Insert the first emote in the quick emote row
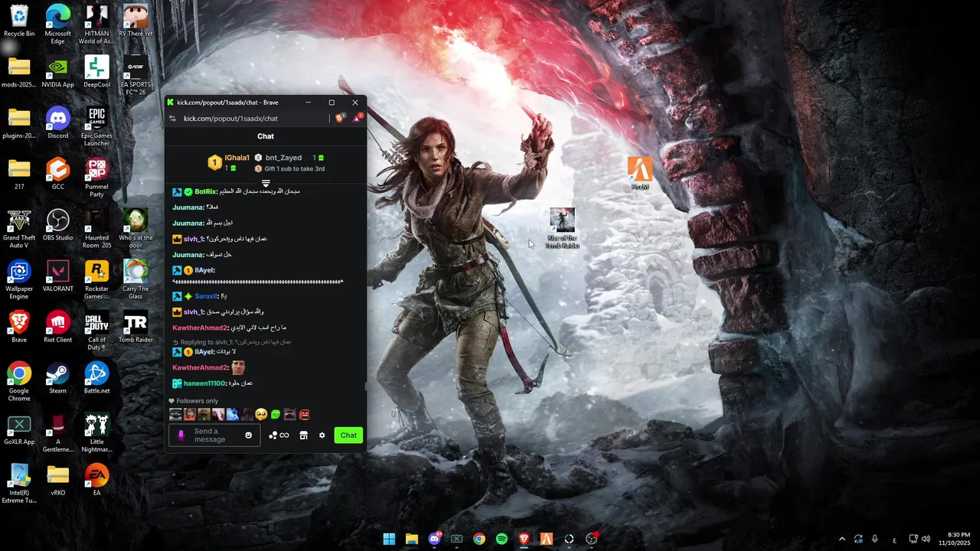This screenshot has height=551, width=980. click(x=175, y=415)
